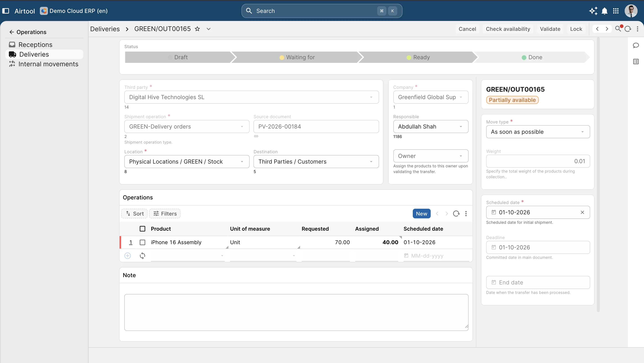
Task: Click the New operation button
Action: (421, 213)
